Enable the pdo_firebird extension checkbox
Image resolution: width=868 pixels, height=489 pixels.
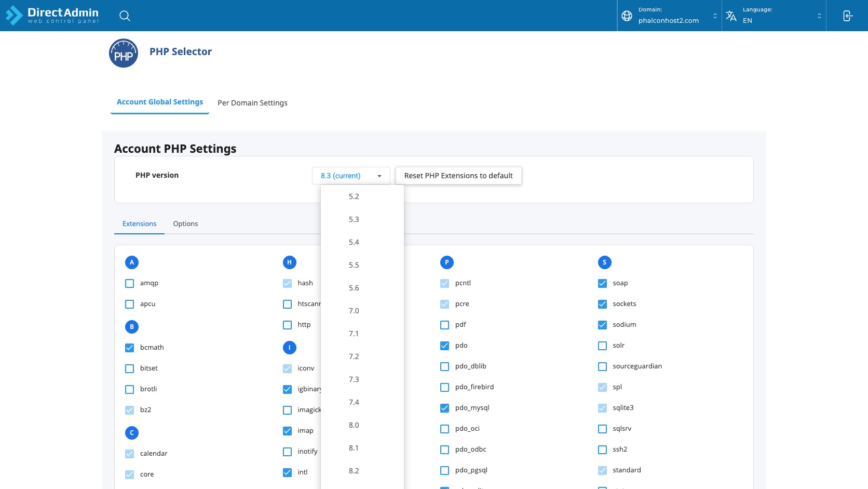click(445, 387)
